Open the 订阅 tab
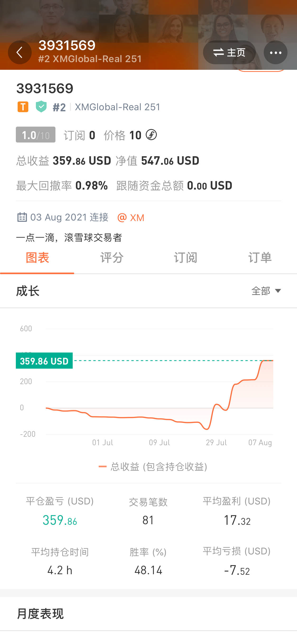The image size is (297, 644). tap(185, 258)
